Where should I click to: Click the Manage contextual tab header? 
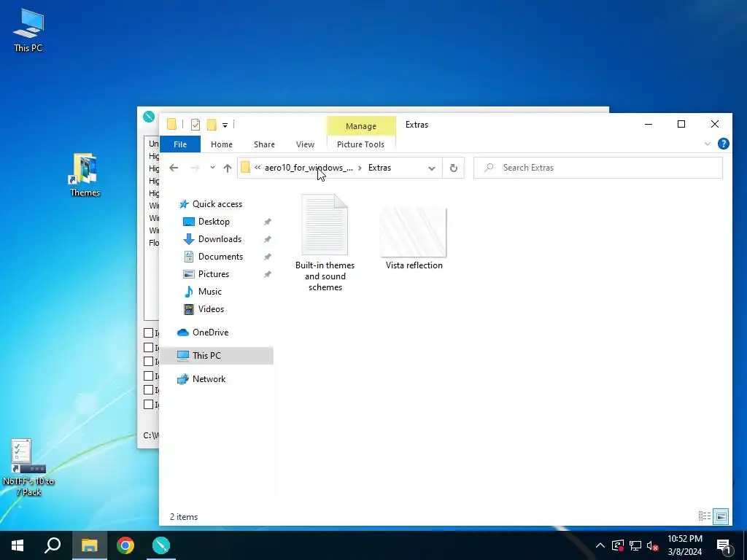coord(360,126)
